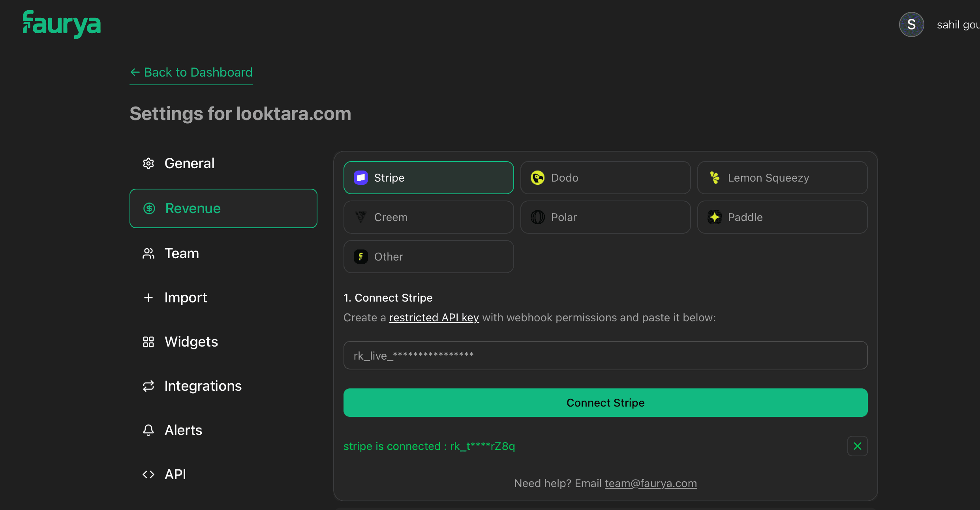This screenshot has height=510, width=980.
Task: Click the Paddle logo icon
Action: tap(715, 217)
